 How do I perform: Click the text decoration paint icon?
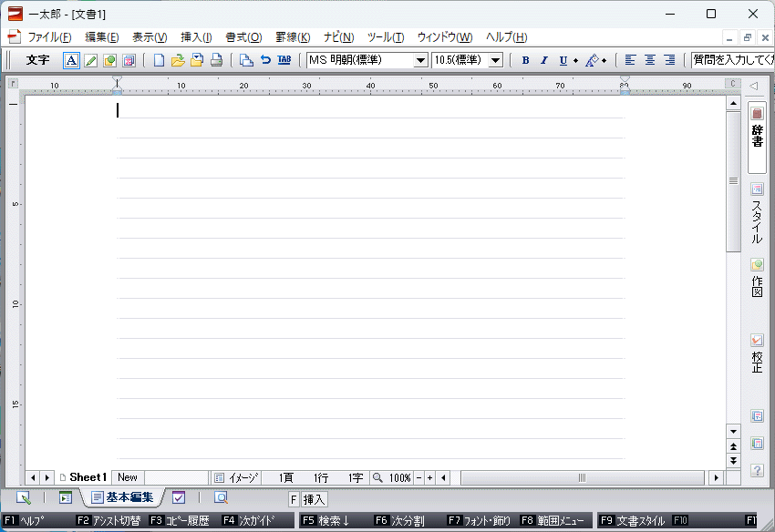(592, 60)
